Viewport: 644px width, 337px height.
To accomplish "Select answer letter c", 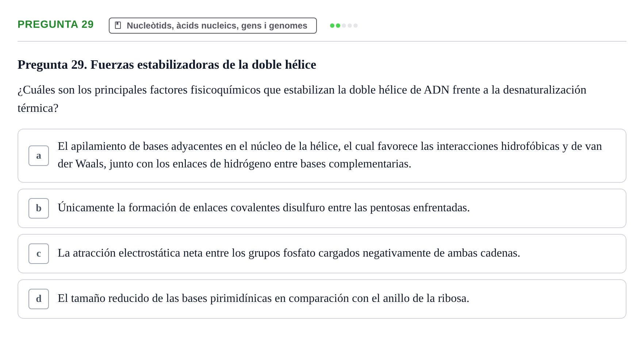I will (x=39, y=254).
